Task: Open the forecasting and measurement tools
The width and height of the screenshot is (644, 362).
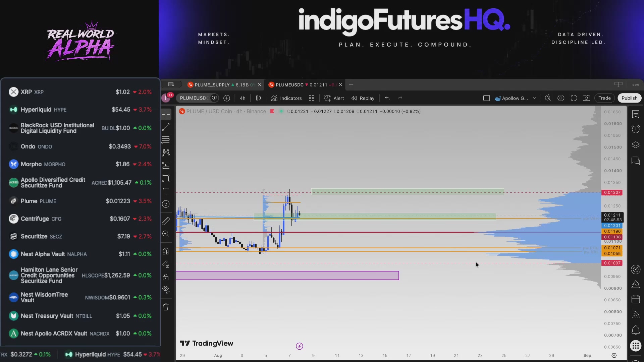Action: tap(166, 166)
